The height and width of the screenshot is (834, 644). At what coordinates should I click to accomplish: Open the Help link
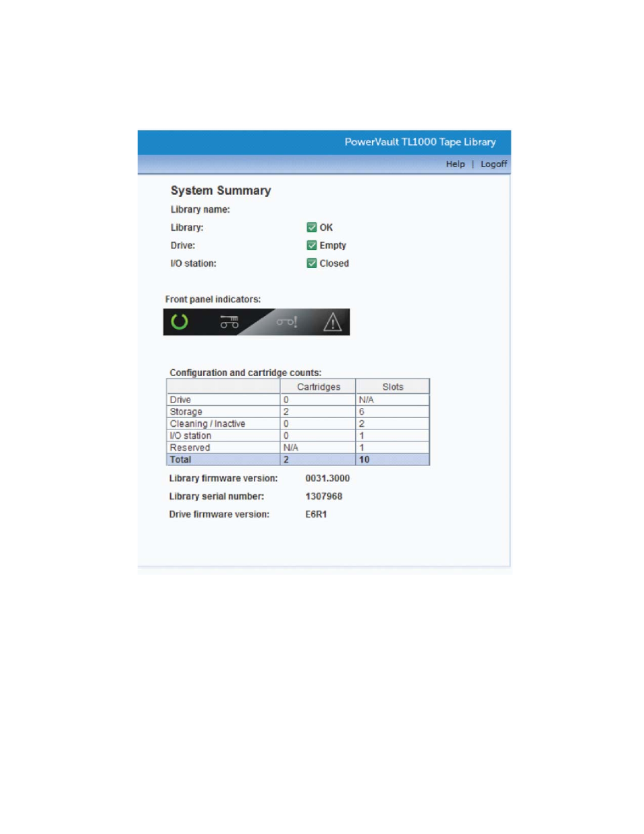[455, 164]
